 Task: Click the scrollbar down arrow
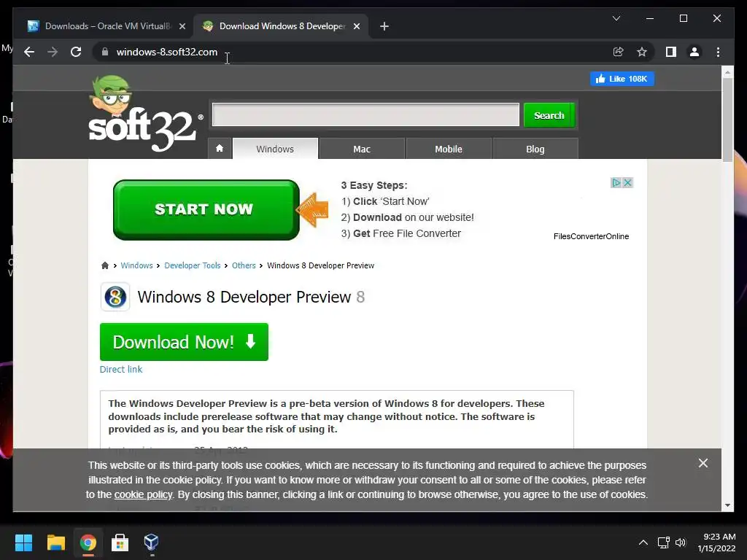[x=727, y=505]
